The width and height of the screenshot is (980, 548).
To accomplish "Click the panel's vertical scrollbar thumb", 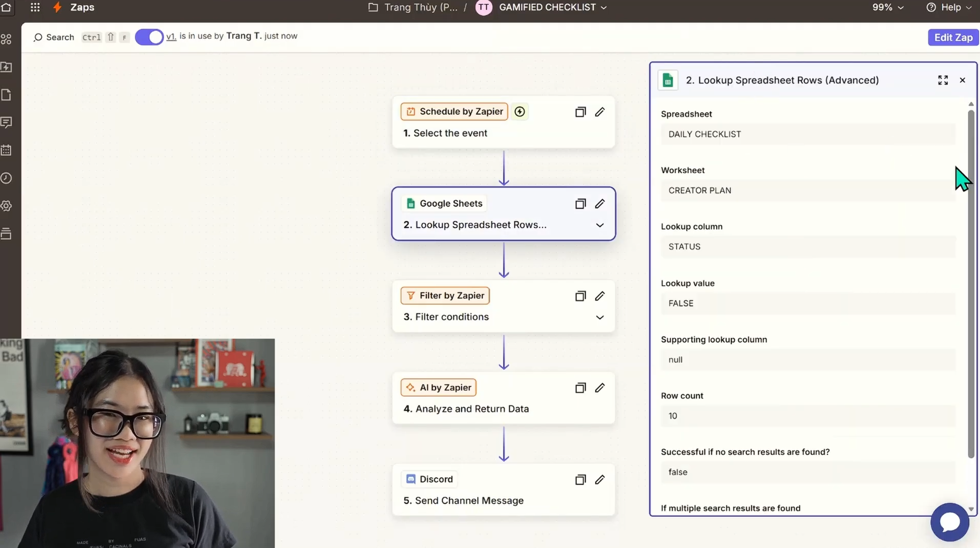I will [x=971, y=283].
